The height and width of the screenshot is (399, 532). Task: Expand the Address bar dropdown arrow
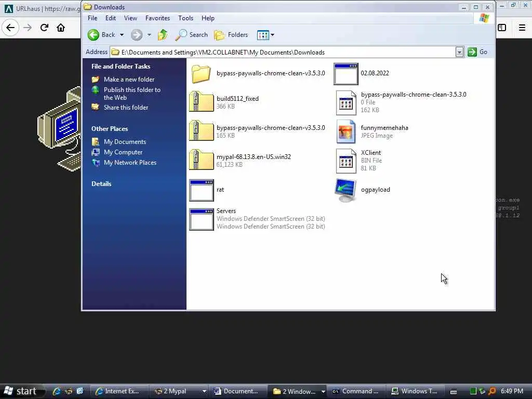click(459, 52)
